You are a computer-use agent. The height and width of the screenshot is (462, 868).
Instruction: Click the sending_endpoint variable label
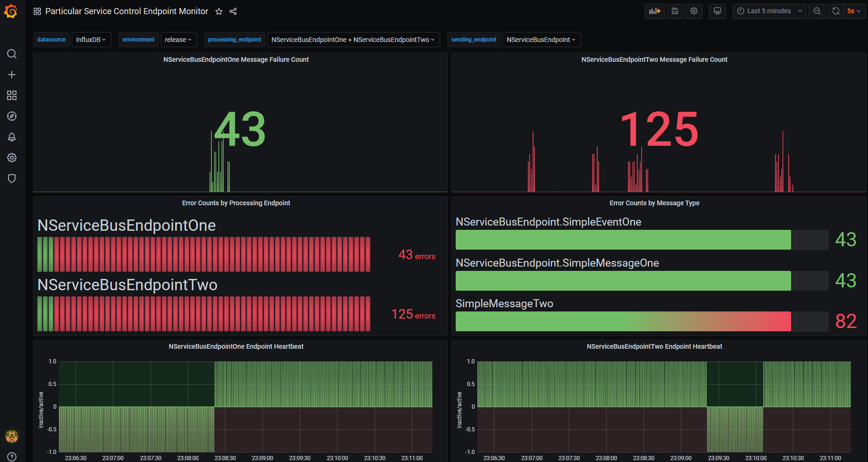[x=474, y=40]
